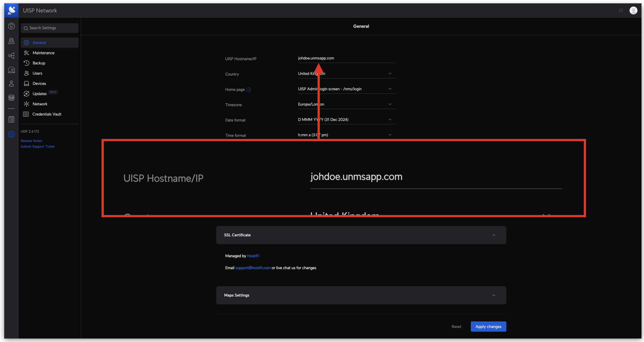Open the clients person icon in rail
The width and height of the screenshot is (644, 342).
click(11, 83)
